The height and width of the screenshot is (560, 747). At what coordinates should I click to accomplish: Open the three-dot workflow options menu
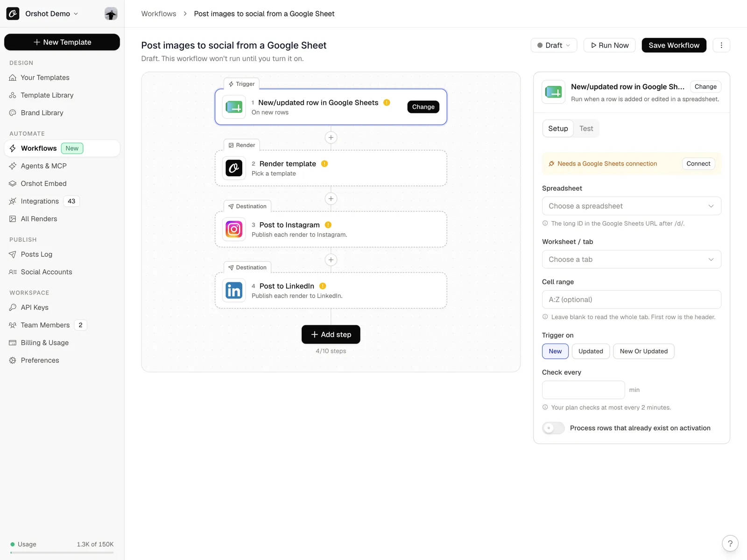pyautogui.click(x=721, y=45)
